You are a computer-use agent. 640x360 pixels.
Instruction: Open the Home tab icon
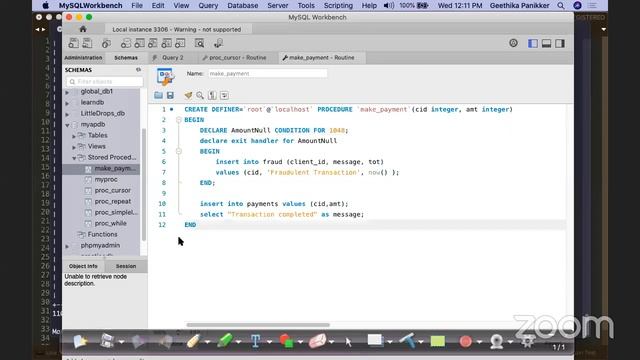point(83,29)
